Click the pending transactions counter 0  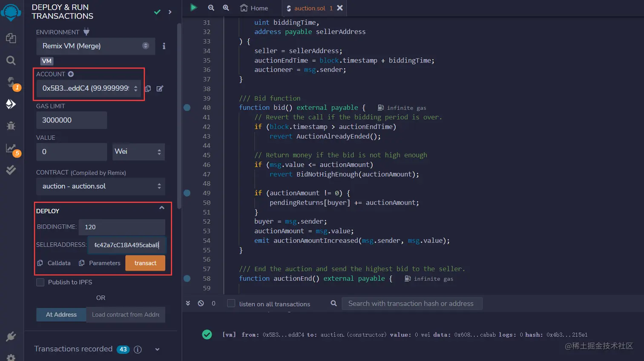point(213,303)
